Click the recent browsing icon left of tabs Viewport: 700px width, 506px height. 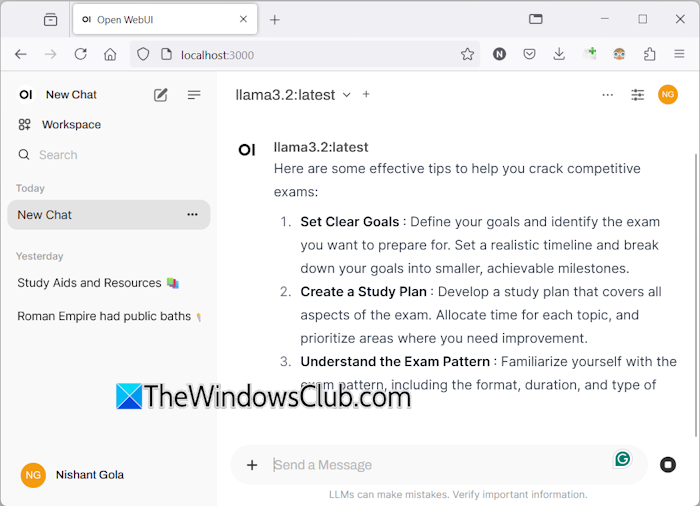tap(50, 20)
